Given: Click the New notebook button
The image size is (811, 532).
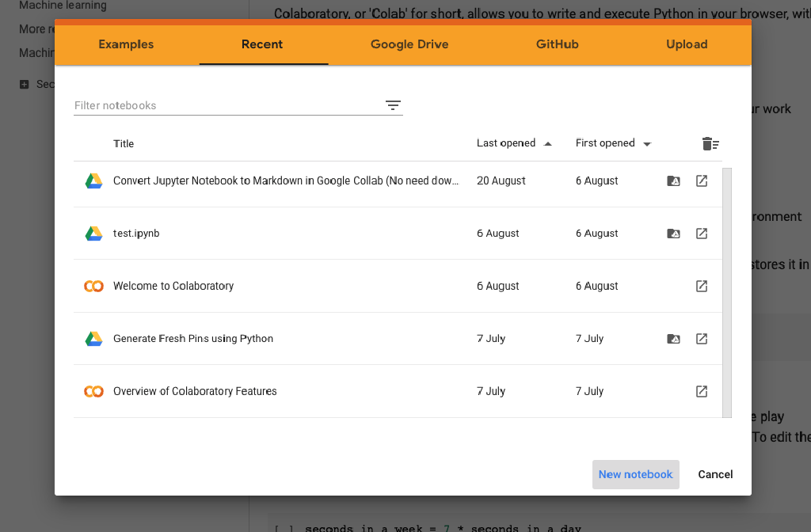Looking at the screenshot, I should pos(635,474).
